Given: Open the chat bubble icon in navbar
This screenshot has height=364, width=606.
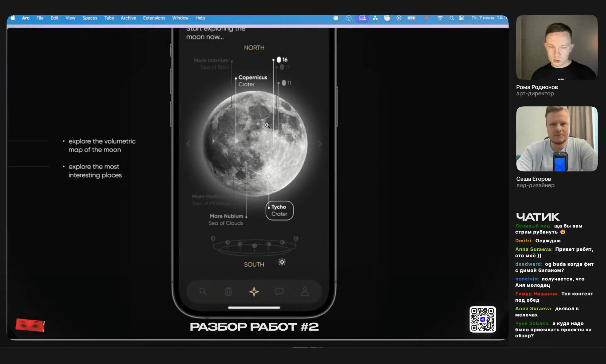Looking at the screenshot, I should [279, 291].
